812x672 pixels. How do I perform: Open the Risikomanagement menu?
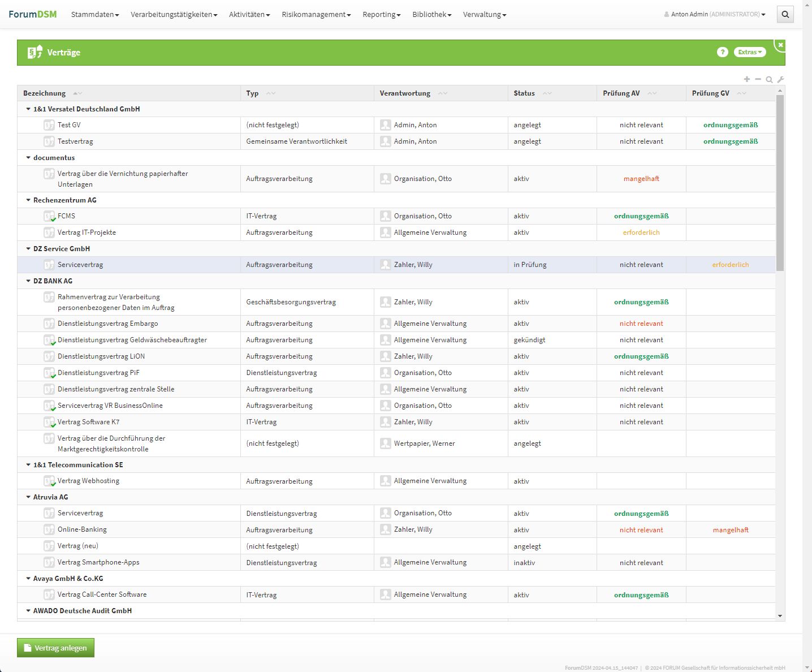pyautogui.click(x=316, y=15)
